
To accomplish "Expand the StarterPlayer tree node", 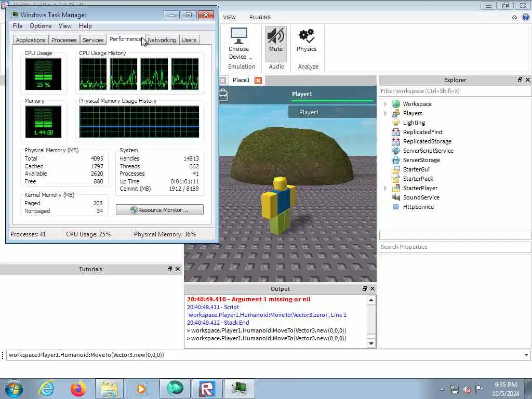I will pos(385,188).
